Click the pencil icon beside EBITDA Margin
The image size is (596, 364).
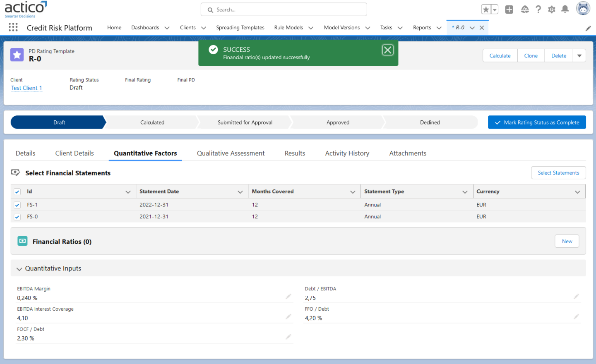click(288, 297)
